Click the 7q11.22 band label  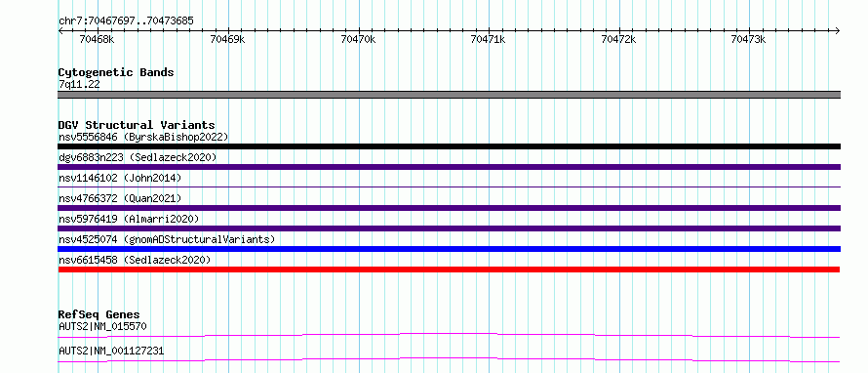[79, 84]
